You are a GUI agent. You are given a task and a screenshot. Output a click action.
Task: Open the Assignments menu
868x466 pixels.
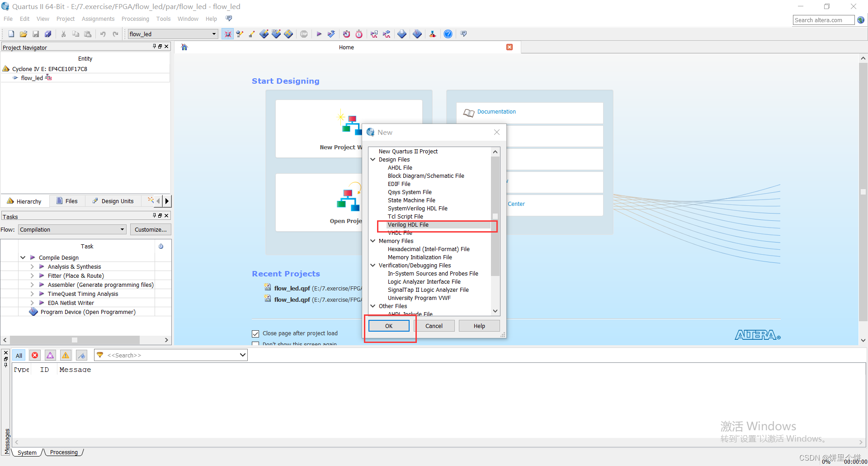[x=98, y=19]
